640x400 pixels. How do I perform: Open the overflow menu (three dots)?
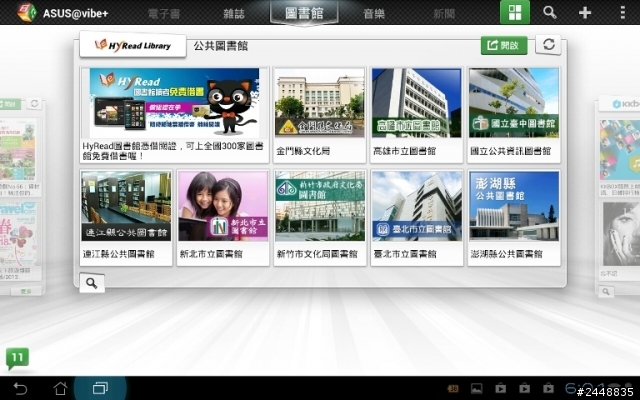coord(622,13)
